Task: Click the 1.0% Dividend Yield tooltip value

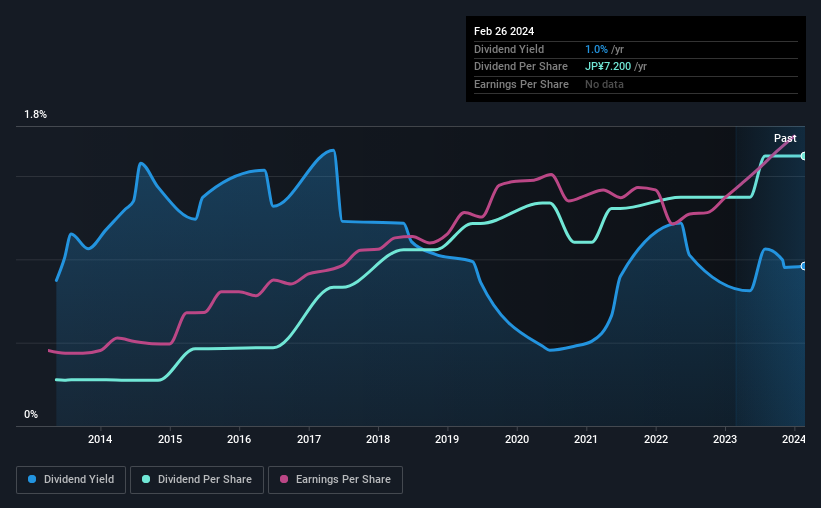Action: point(596,49)
